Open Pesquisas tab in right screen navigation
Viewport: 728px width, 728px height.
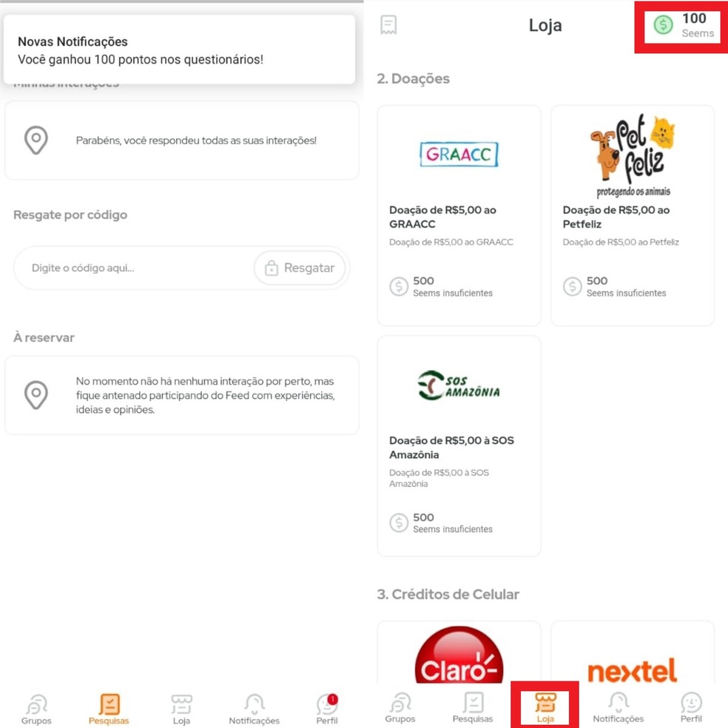tap(473, 708)
